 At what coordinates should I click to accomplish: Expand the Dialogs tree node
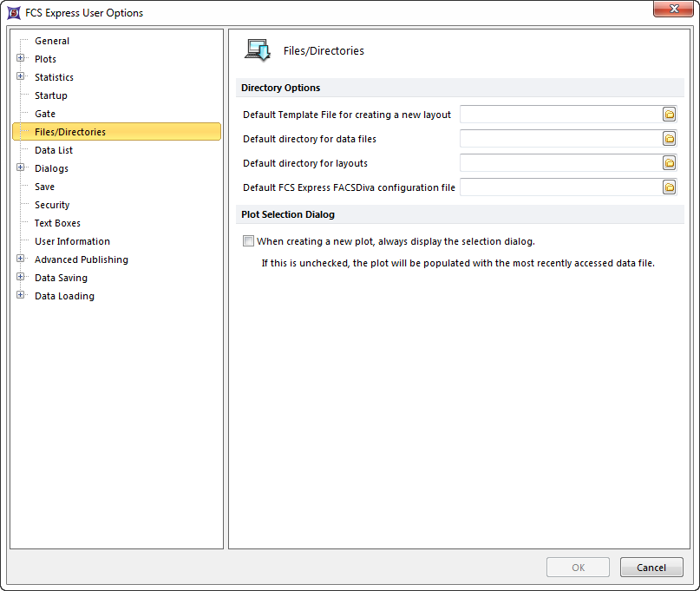pyautogui.click(x=21, y=167)
